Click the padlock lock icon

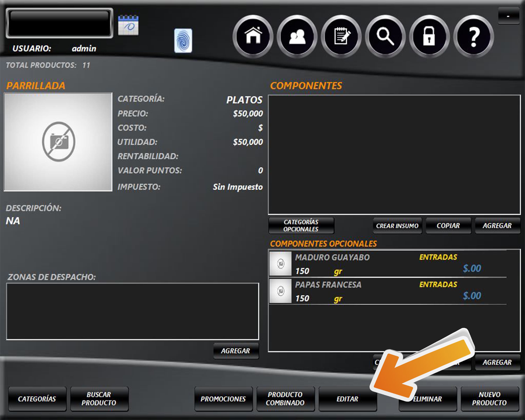(x=429, y=37)
